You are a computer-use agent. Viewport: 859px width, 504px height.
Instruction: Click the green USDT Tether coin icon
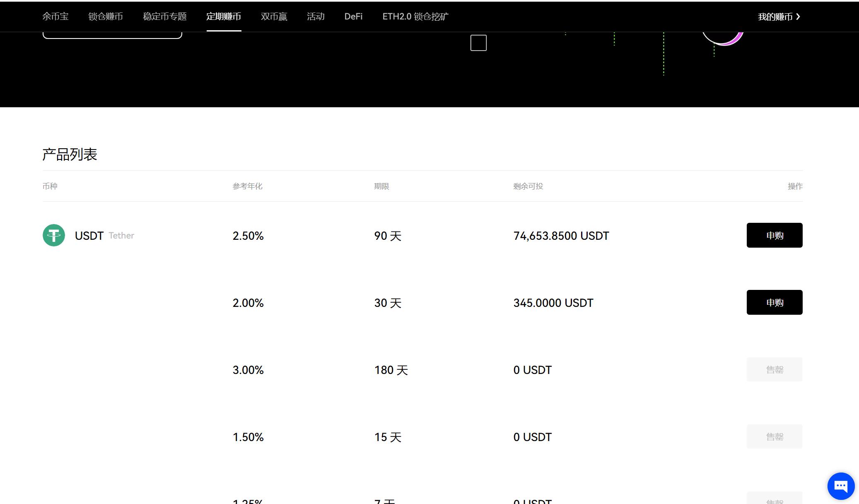pyautogui.click(x=54, y=235)
